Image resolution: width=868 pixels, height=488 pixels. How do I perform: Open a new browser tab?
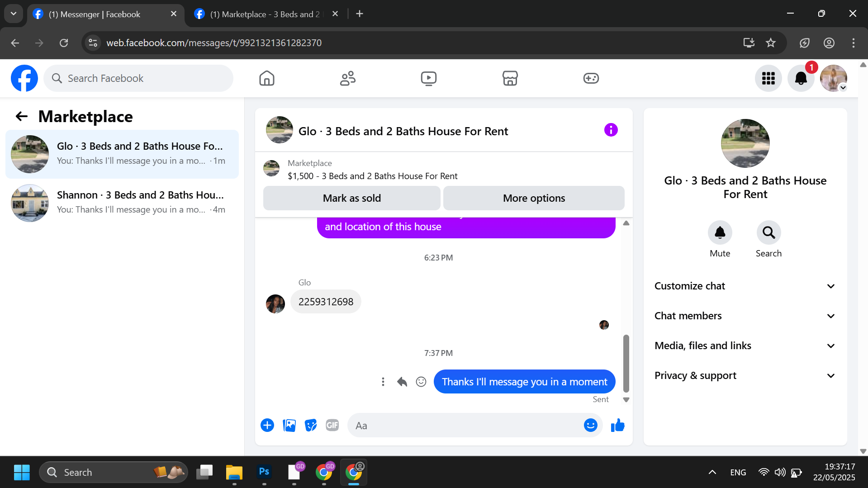pyautogui.click(x=360, y=14)
